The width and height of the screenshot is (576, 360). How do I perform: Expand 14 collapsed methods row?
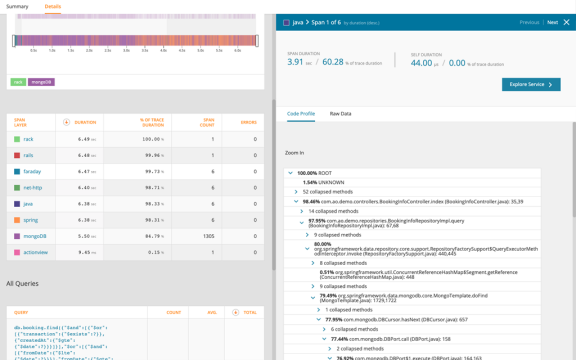point(302,211)
